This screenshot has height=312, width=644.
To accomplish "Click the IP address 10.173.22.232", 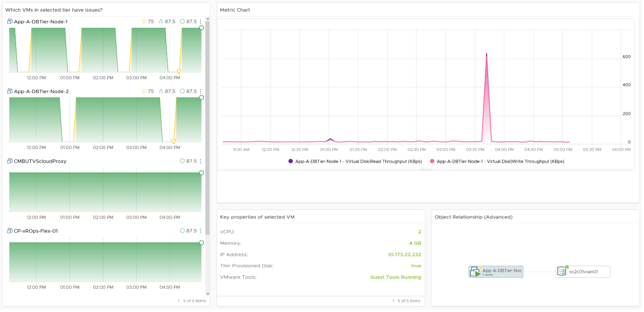I will click(405, 255).
